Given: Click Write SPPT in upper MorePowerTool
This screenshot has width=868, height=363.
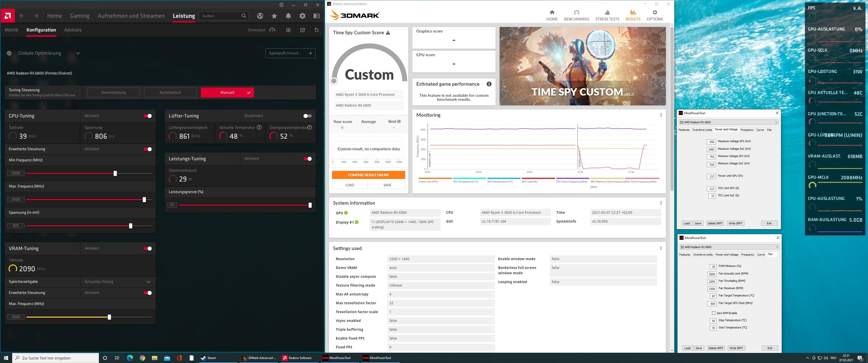Looking at the screenshot, I should click(735, 223).
